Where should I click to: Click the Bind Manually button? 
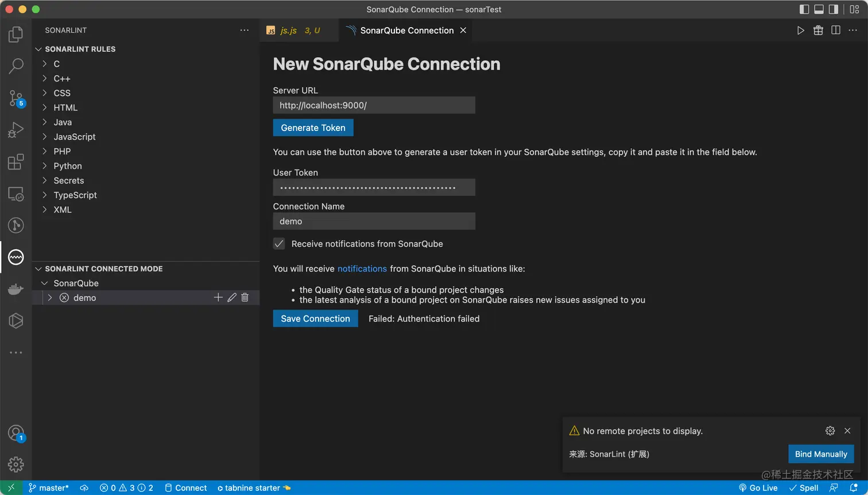point(821,454)
